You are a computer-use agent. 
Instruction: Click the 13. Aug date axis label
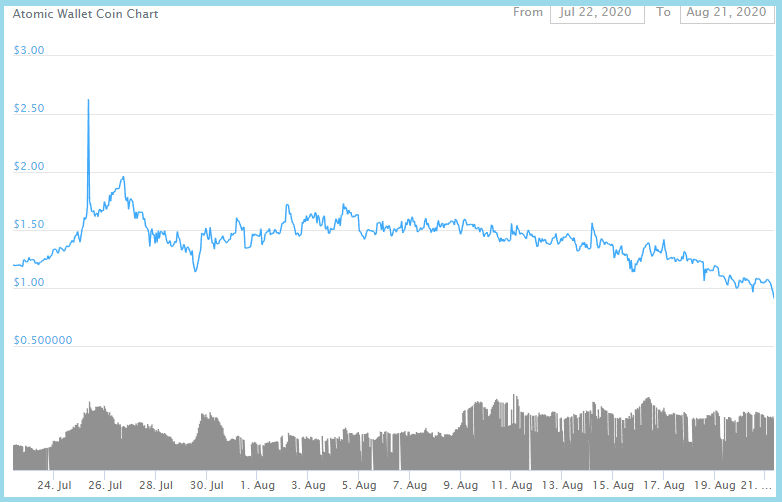coord(562,485)
